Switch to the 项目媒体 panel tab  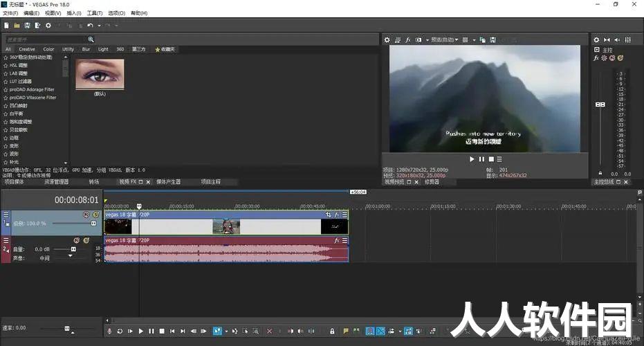(x=14, y=181)
